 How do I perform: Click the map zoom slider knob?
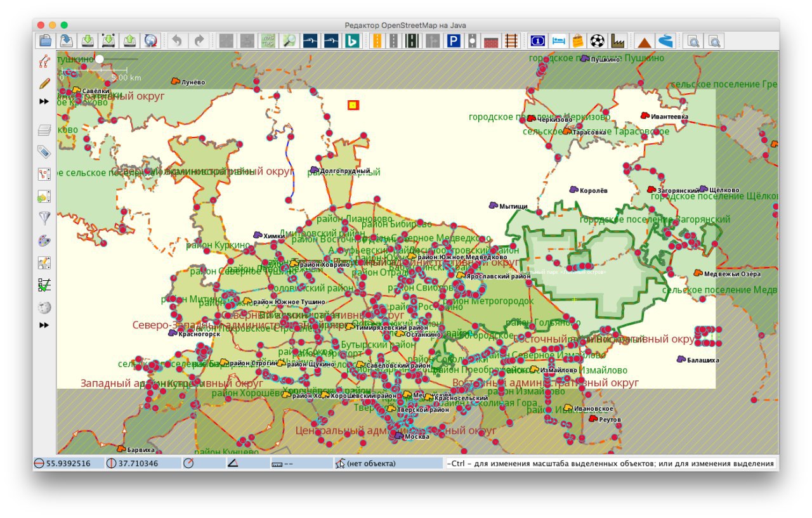coord(100,59)
